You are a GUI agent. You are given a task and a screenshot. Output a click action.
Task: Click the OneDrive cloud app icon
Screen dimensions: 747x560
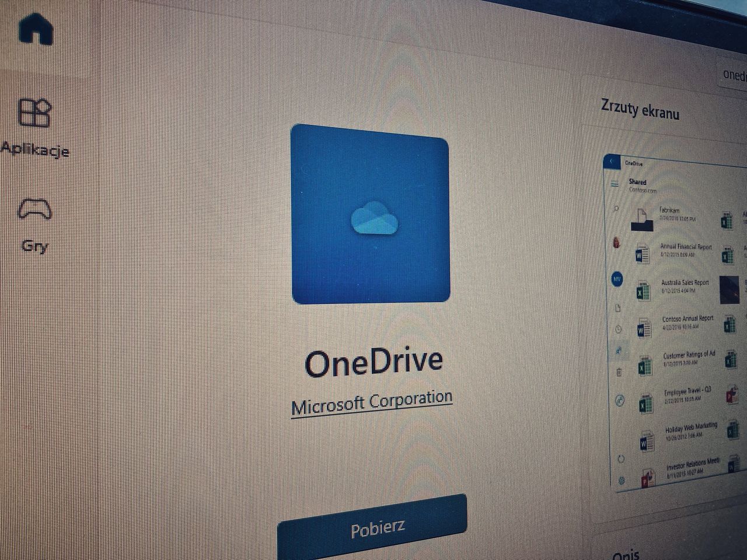point(371,213)
